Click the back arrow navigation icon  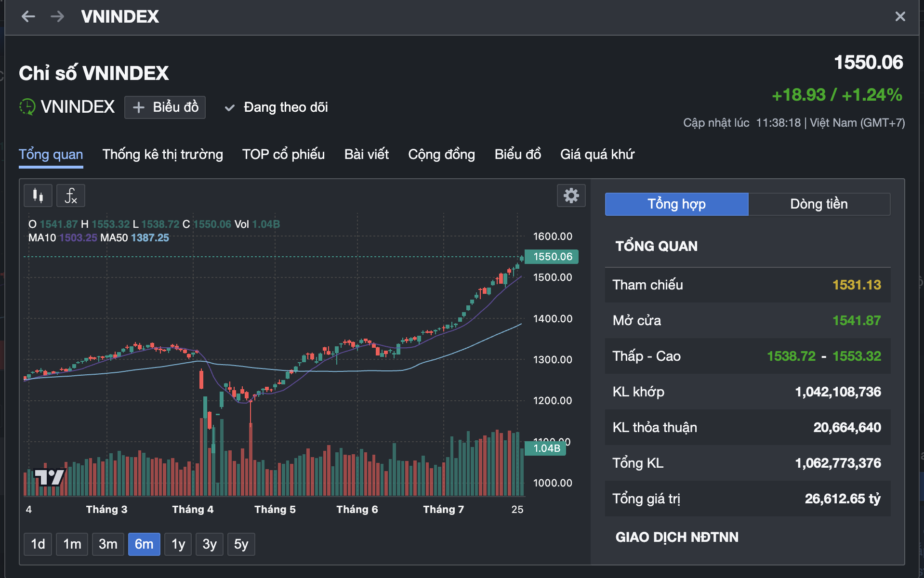28,17
